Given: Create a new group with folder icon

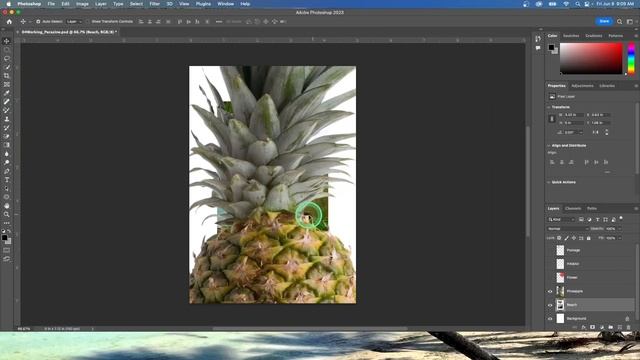Looking at the screenshot, I should (x=611, y=327).
